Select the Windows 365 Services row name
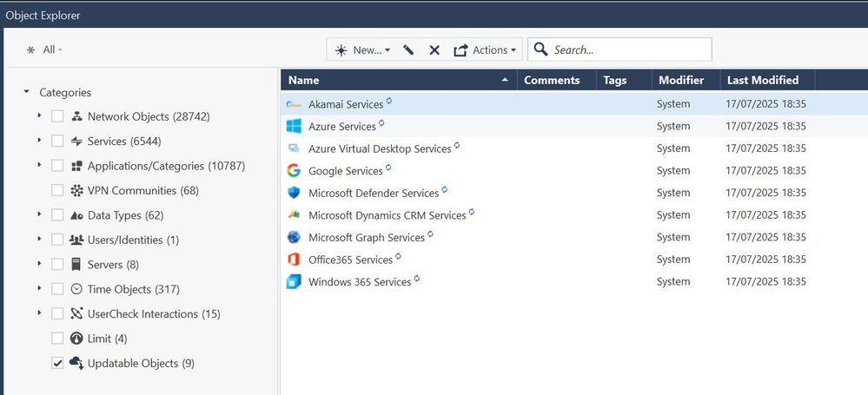Viewport: 868px width, 395px height. 360,281
